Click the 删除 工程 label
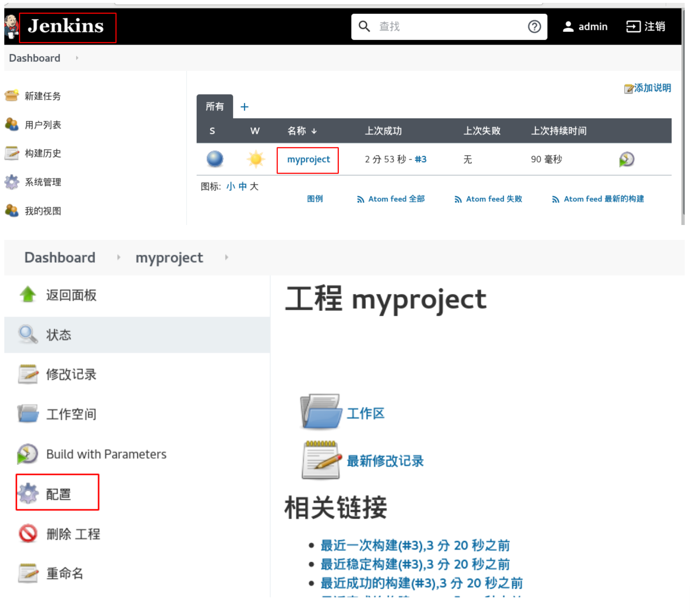This screenshot has height=616, width=690. click(73, 533)
